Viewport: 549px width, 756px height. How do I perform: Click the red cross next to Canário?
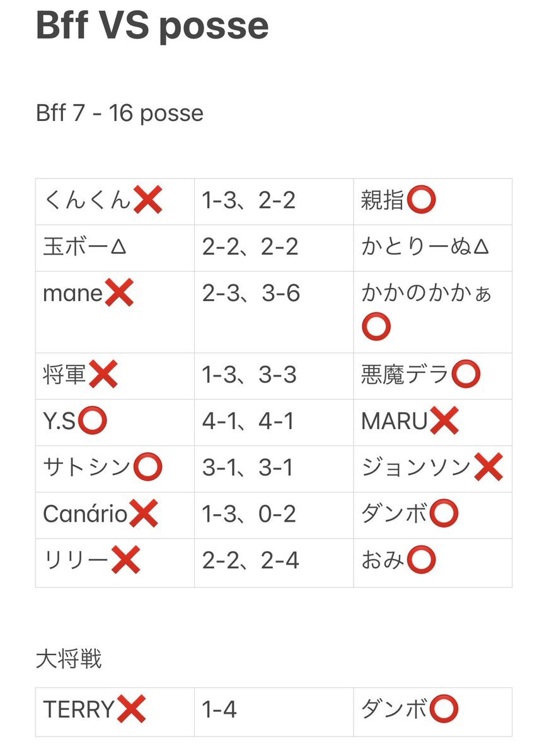point(143,514)
